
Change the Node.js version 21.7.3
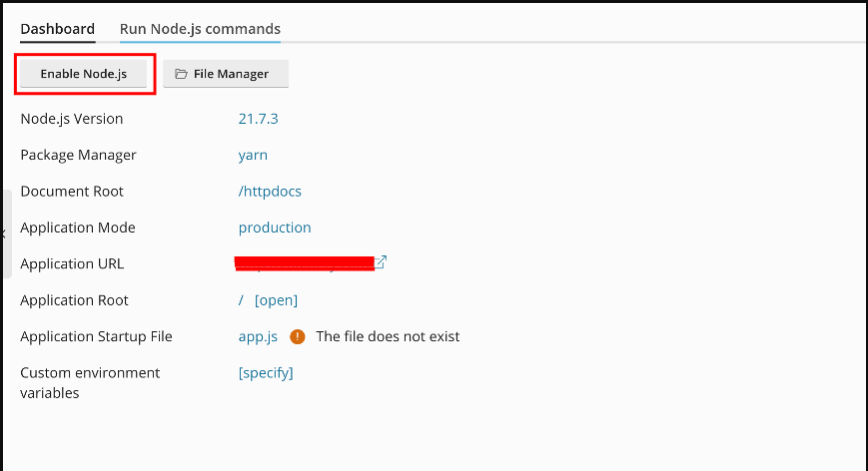258,119
